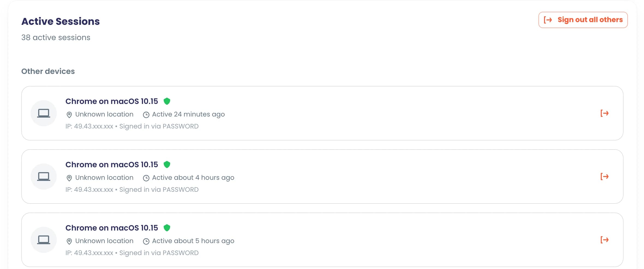Screen dimensions: 644x269
Task: Click the clock icon beside Active about 4 hours ago
Action: pyautogui.click(x=146, y=178)
